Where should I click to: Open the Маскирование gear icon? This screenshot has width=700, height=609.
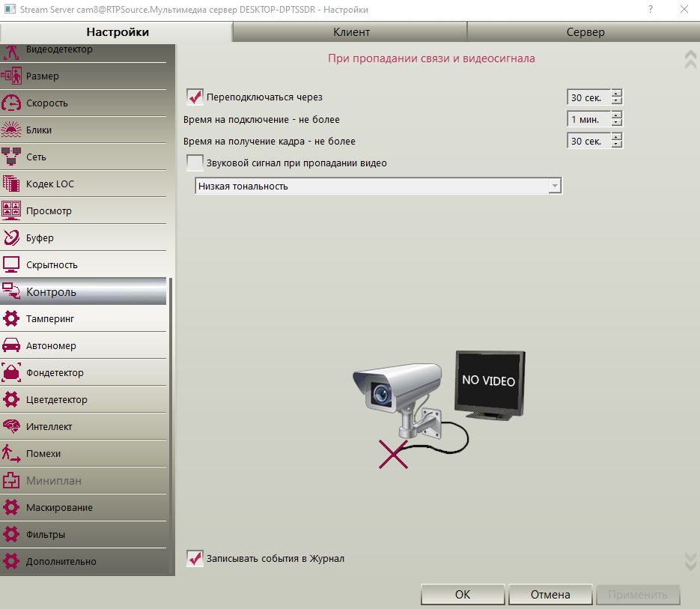coord(11,507)
